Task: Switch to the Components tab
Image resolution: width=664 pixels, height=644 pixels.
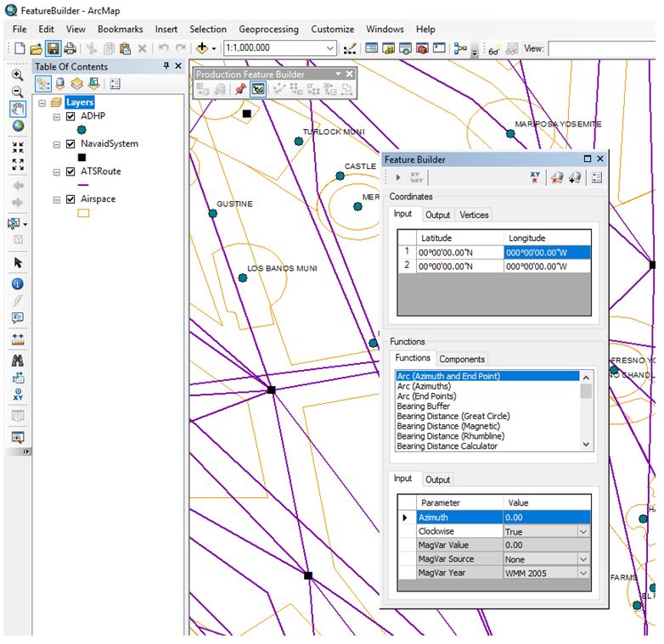Action: tap(462, 359)
